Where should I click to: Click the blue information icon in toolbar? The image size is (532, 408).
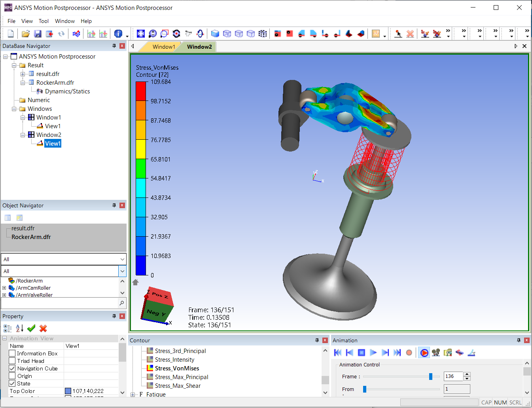coord(118,34)
